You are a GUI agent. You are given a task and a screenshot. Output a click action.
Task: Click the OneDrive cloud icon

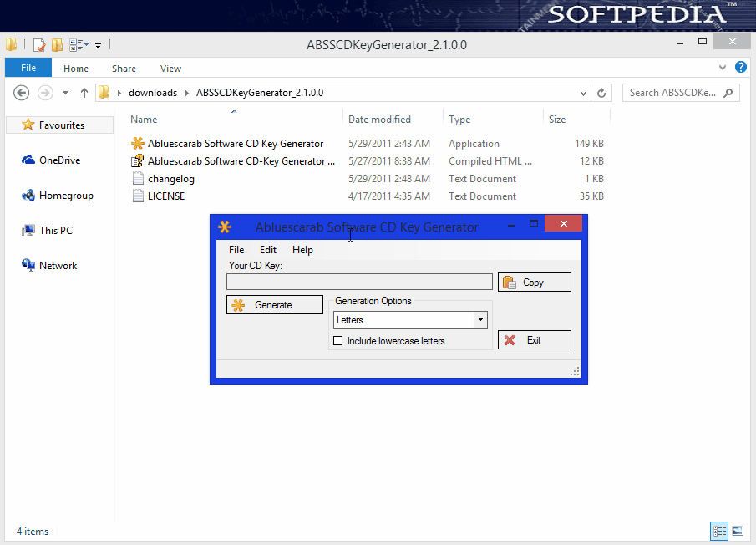point(28,160)
